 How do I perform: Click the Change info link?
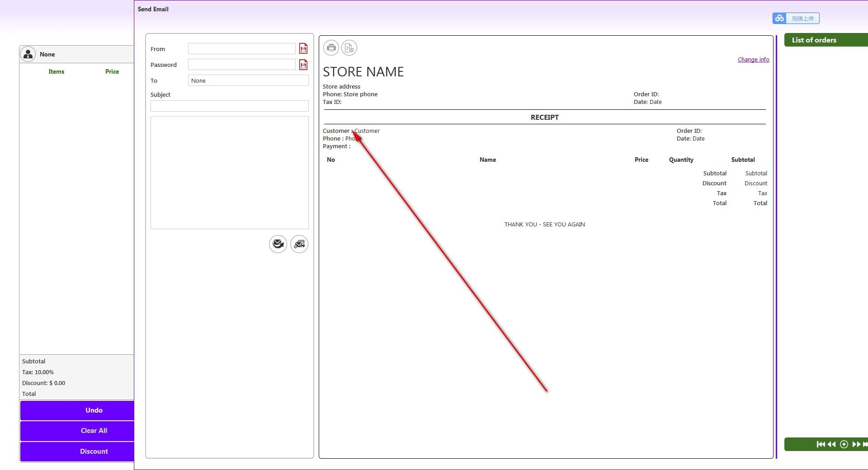click(753, 59)
